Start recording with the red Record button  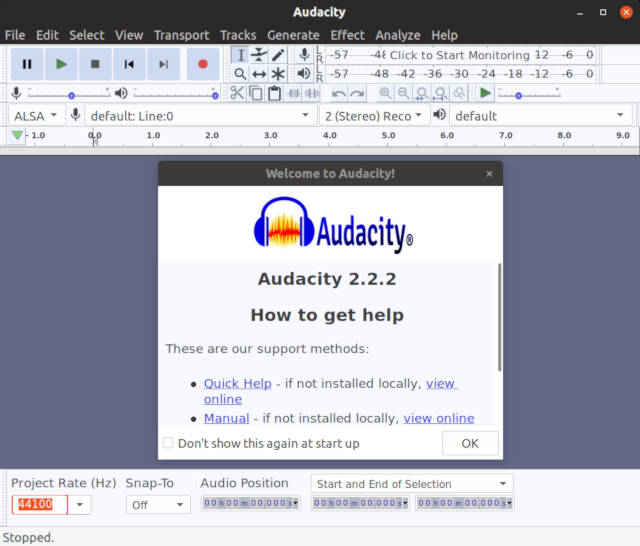coord(203,64)
